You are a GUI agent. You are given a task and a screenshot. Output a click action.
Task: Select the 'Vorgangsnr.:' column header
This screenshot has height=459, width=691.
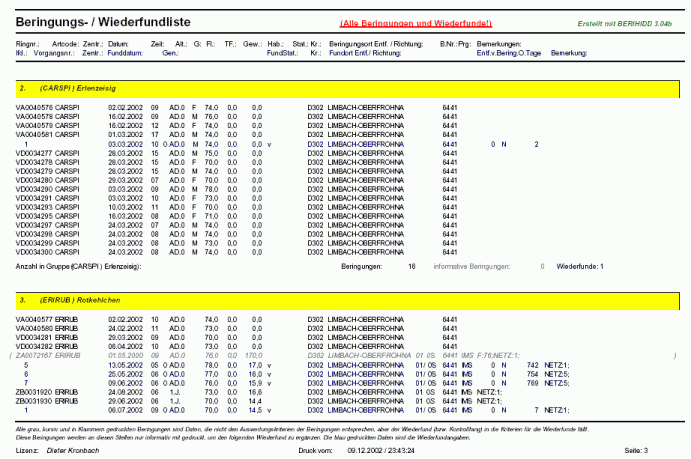pyautogui.click(x=54, y=53)
